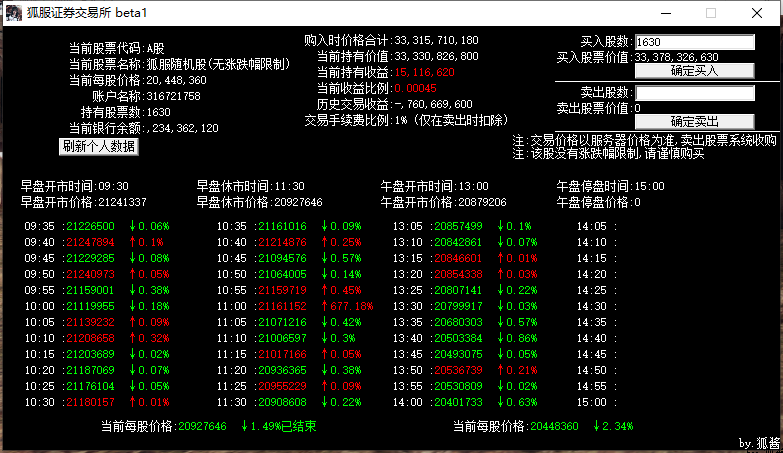Click green arrow beside 2.34% summary
This screenshot has width=783, height=453.
point(596,426)
